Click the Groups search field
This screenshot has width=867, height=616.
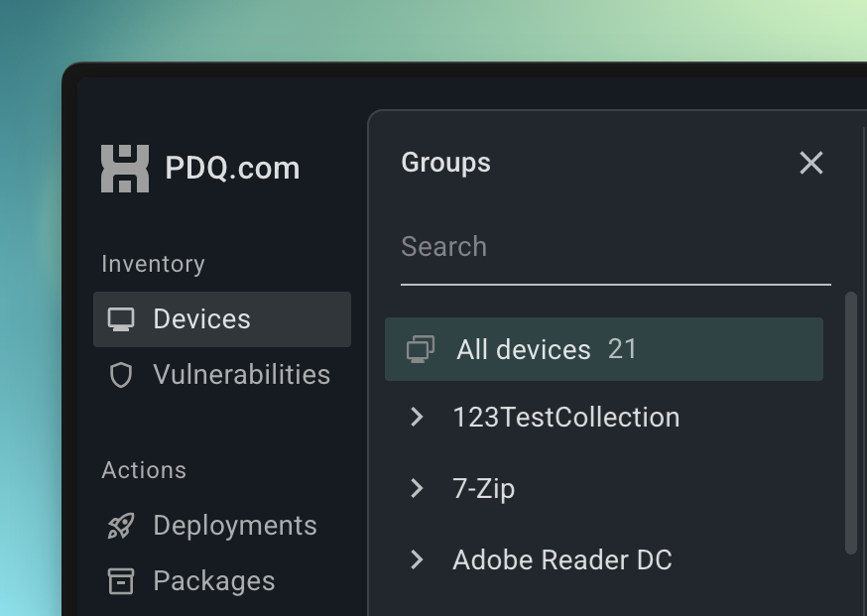point(616,247)
